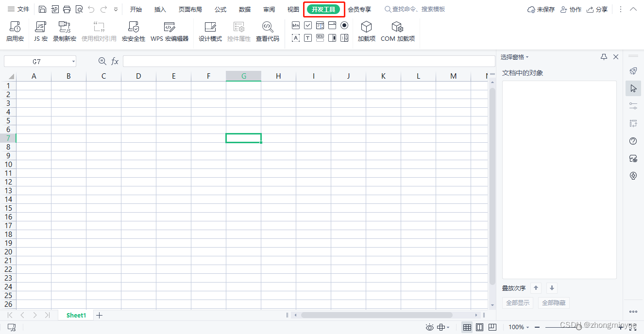This screenshot has width=644, height=334.
Task: Click the export-to-PDF icon beside Save
Action: point(55,9)
